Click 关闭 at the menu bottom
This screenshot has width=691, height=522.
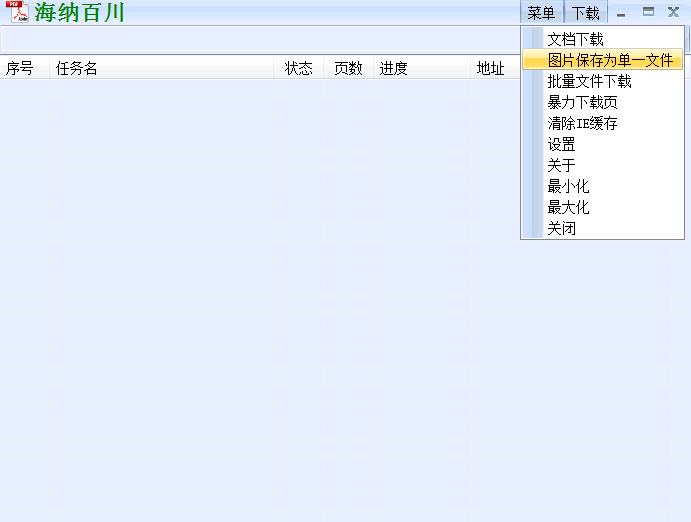pyautogui.click(x=561, y=228)
